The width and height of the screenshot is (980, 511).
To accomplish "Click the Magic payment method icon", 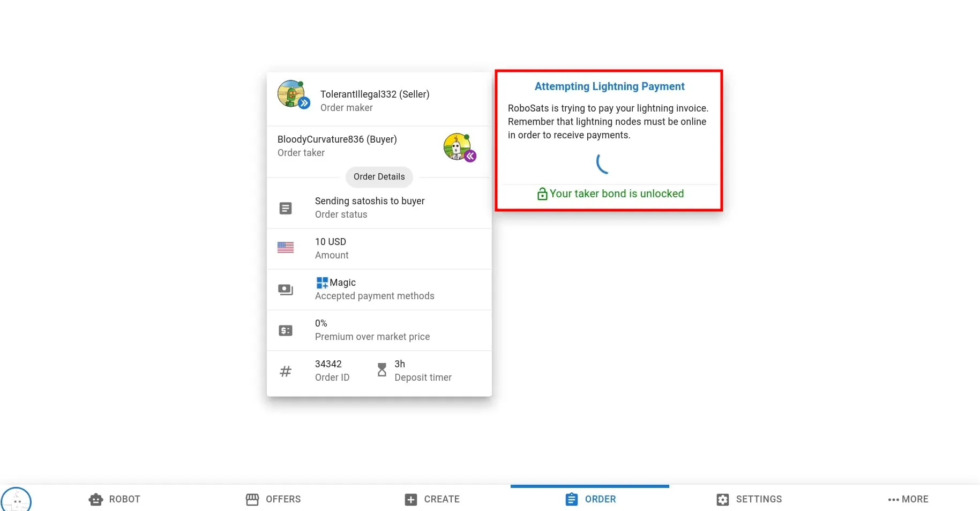I will pyautogui.click(x=322, y=283).
